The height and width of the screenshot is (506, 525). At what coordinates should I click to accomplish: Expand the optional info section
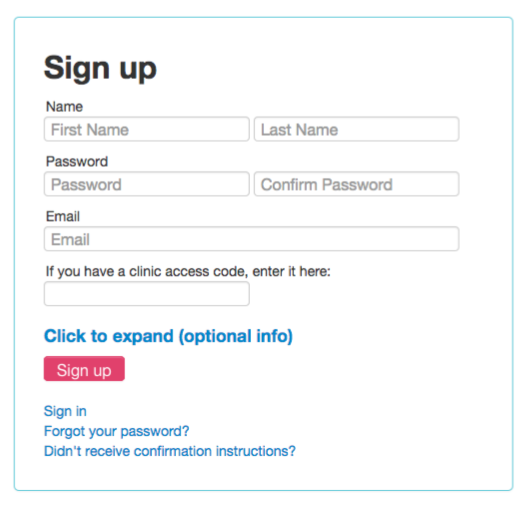[168, 336]
